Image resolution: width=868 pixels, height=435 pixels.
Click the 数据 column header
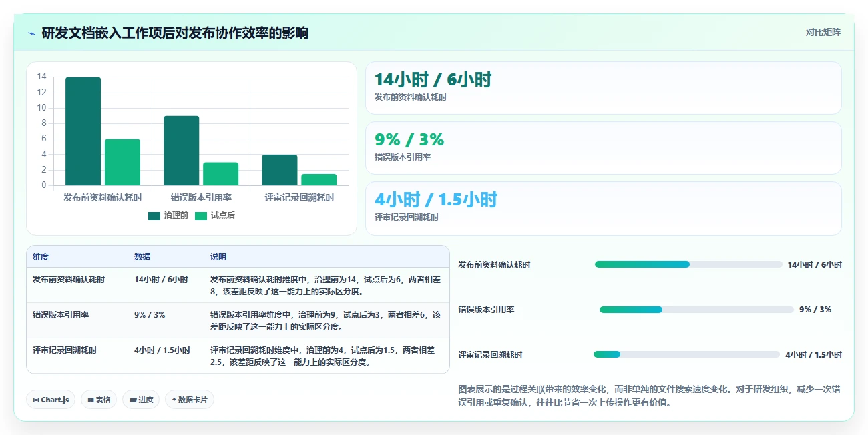(142, 257)
